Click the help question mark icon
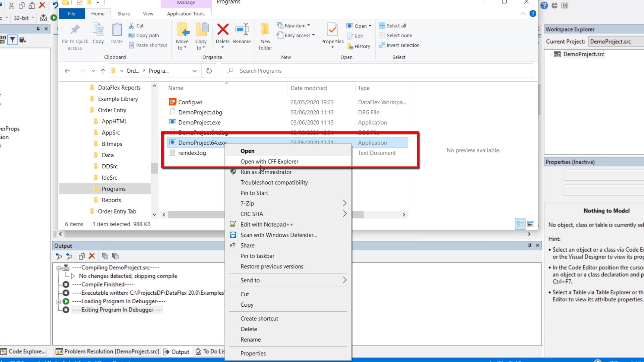 [533, 14]
